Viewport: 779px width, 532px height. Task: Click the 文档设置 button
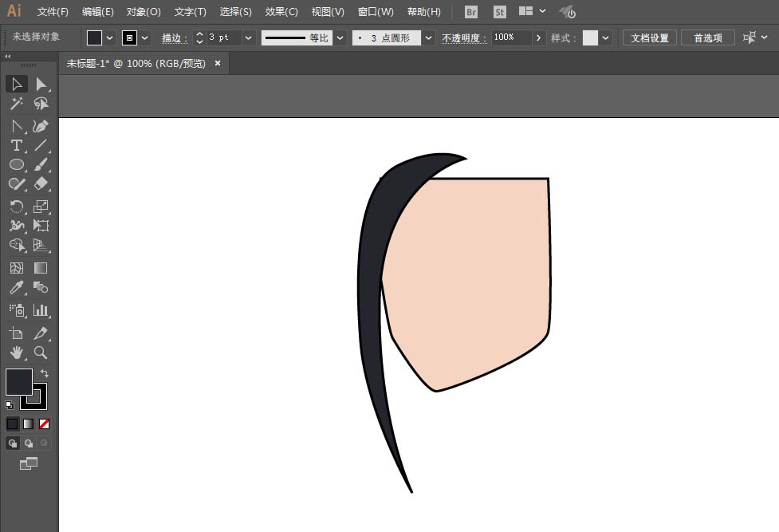point(650,37)
